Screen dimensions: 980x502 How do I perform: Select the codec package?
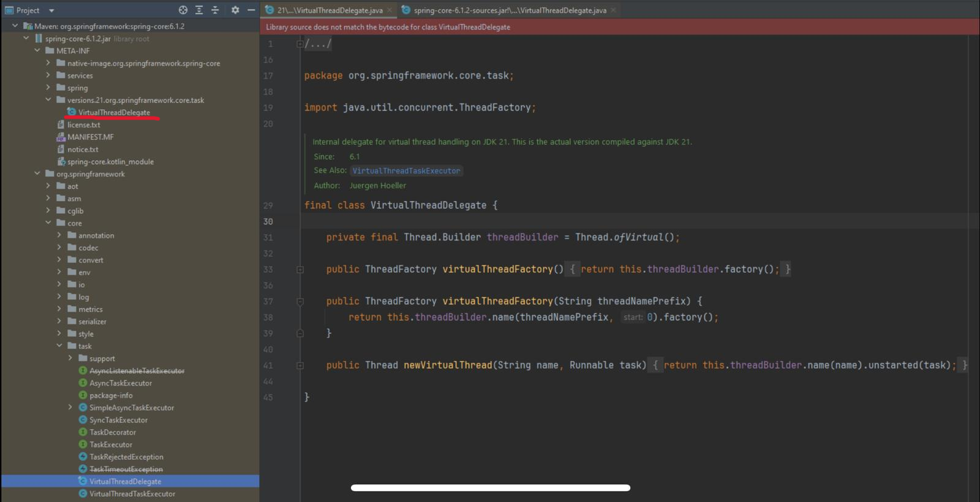coord(88,248)
